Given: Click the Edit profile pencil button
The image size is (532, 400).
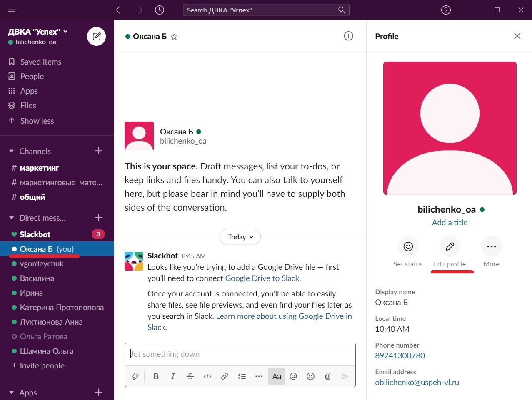Looking at the screenshot, I should (450, 247).
